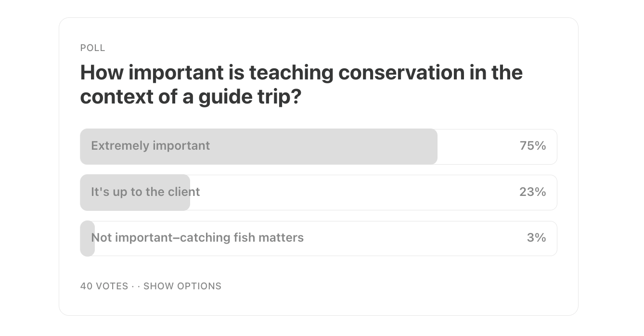Viewport: 644px width, 336px height.
Task: Open the SHOW OPTIONS link
Action: (x=182, y=286)
